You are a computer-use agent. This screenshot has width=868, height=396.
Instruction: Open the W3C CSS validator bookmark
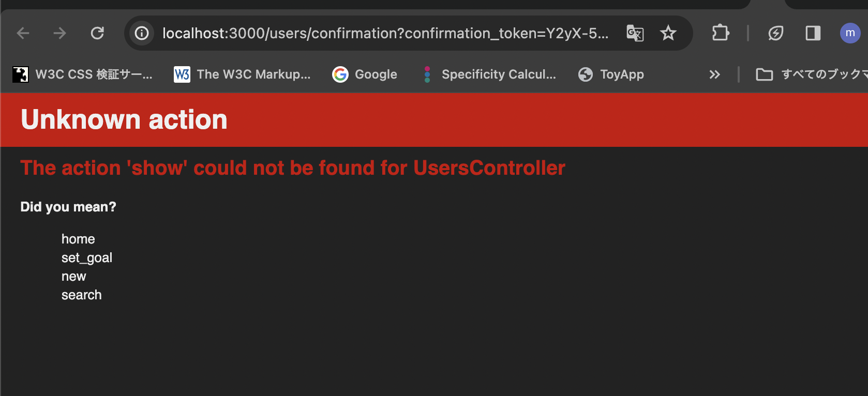tap(83, 74)
